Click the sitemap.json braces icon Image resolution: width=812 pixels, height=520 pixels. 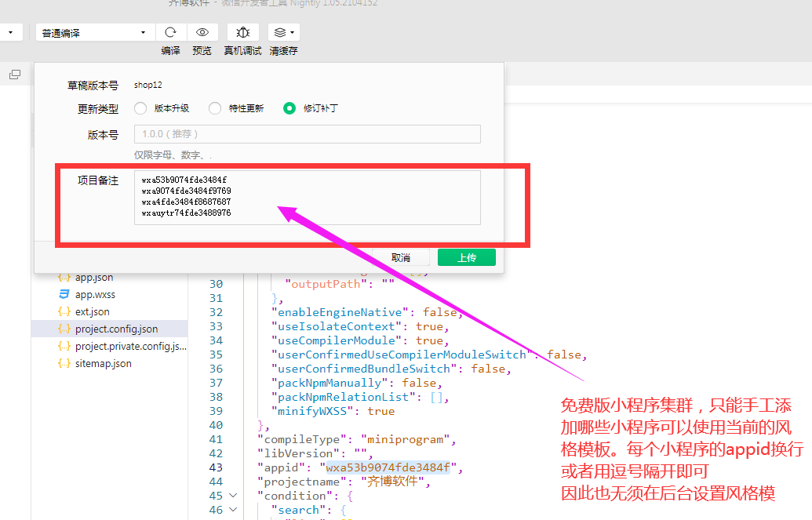[x=64, y=364]
